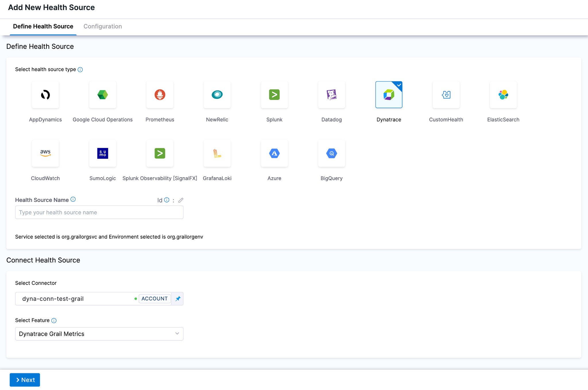Select the ElasticSearch health source icon
The image size is (588, 390).
pyautogui.click(x=503, y=95)
